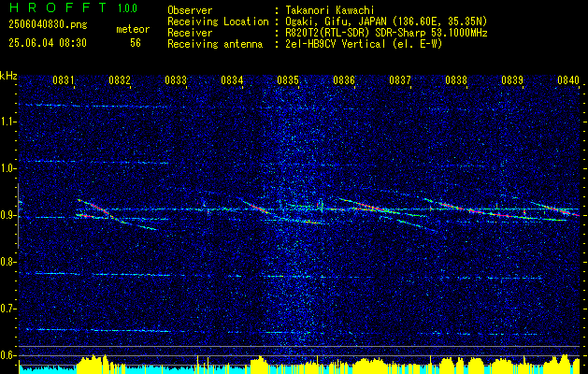Click the 0835 time marker
The image size is (588, 374).
288,79
